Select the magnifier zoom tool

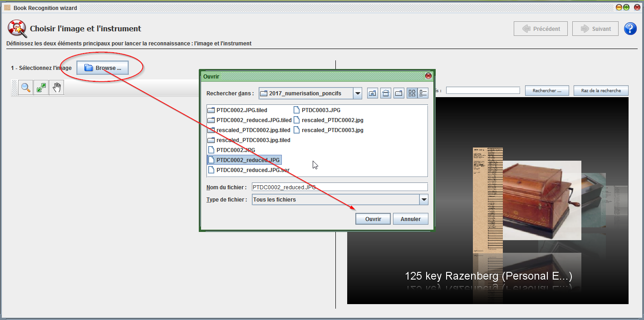tap(26, 88)
